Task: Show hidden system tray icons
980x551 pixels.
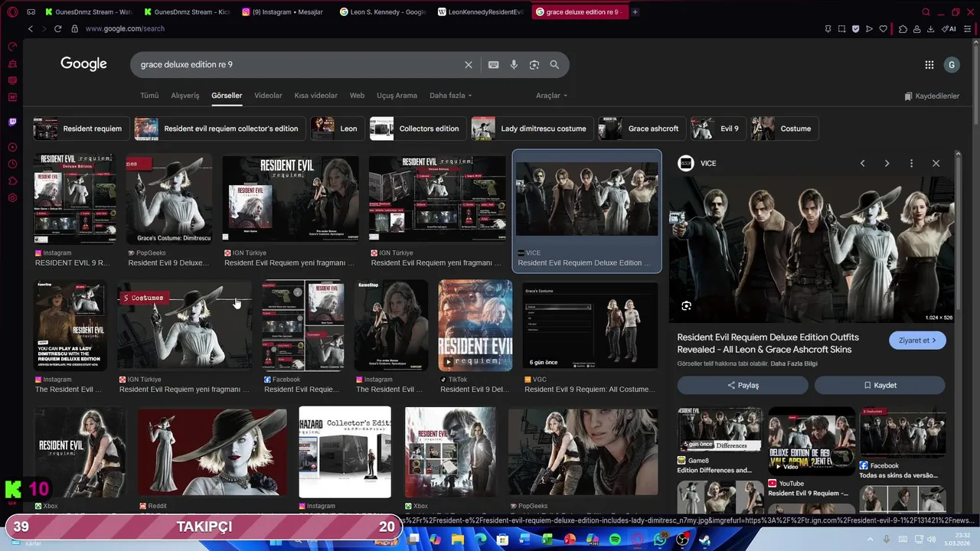Action: point(871,540)
